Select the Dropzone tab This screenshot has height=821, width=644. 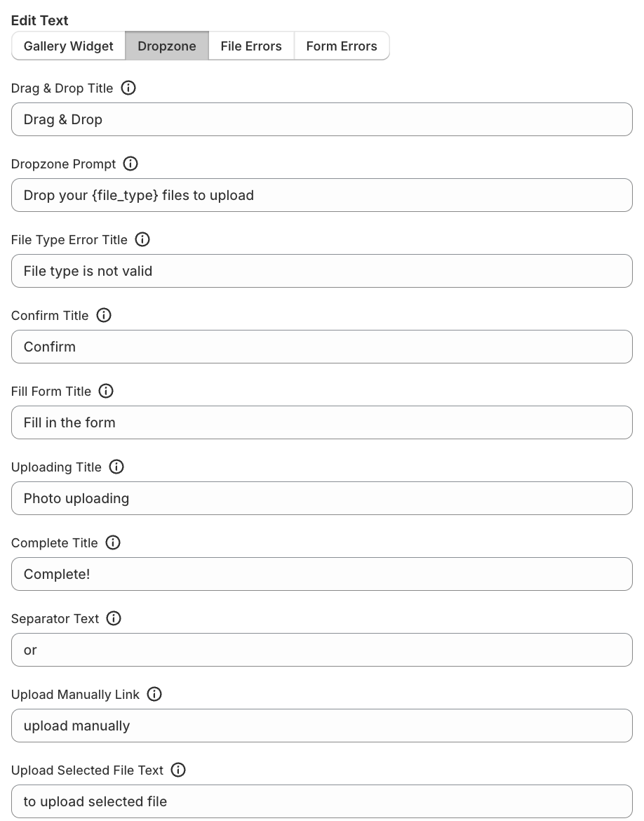coord(167,46)
